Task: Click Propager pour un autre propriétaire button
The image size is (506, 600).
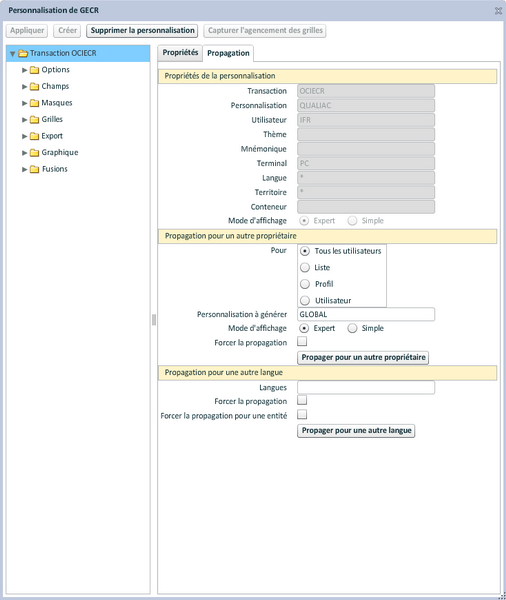Action: coord(363,357)
